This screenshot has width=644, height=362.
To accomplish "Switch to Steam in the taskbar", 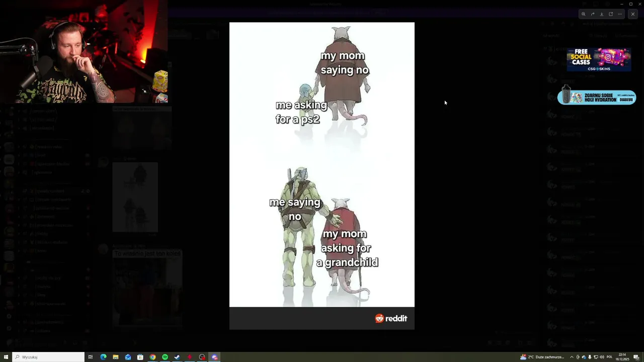I will (177, 357).
